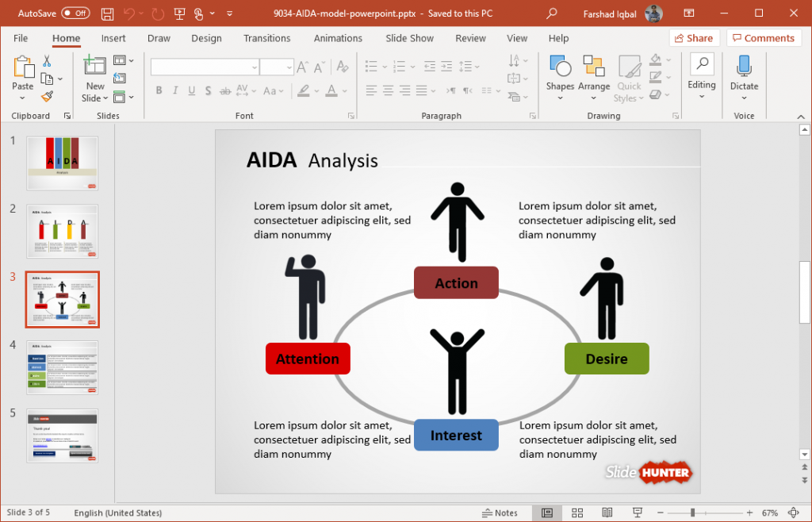
Task: Open the Transitions tab
Action: [x=266, y=37]
